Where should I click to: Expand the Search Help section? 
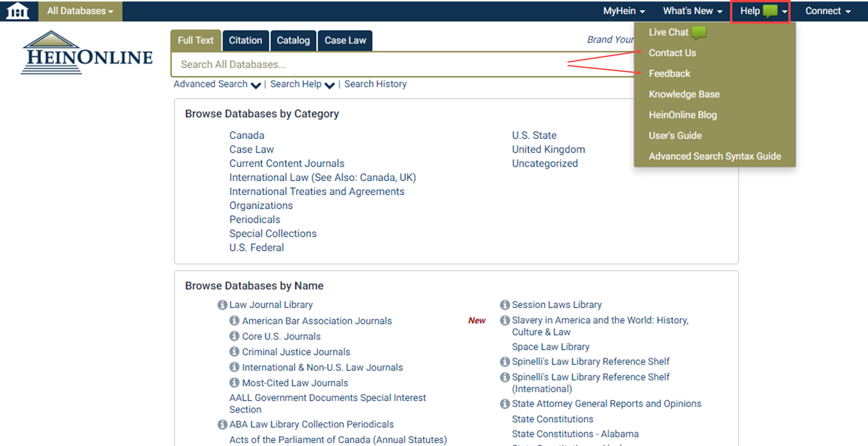302,84
